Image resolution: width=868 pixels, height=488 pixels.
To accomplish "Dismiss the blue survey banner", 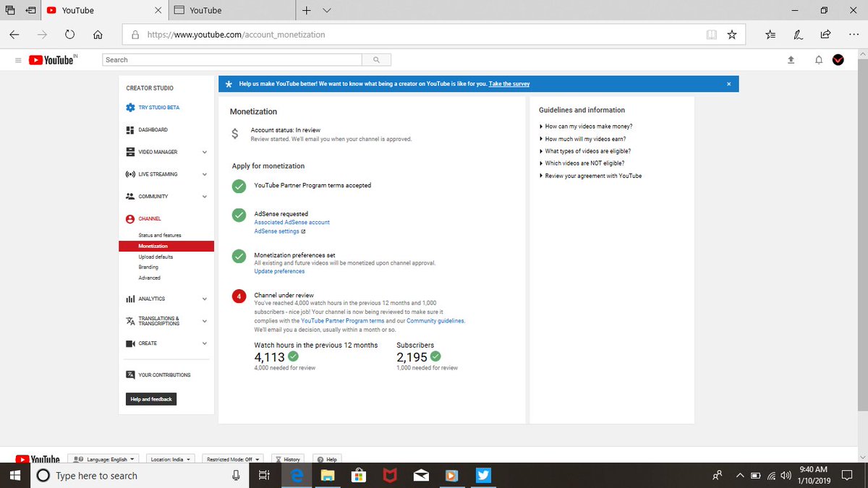I will coord(728,84).
